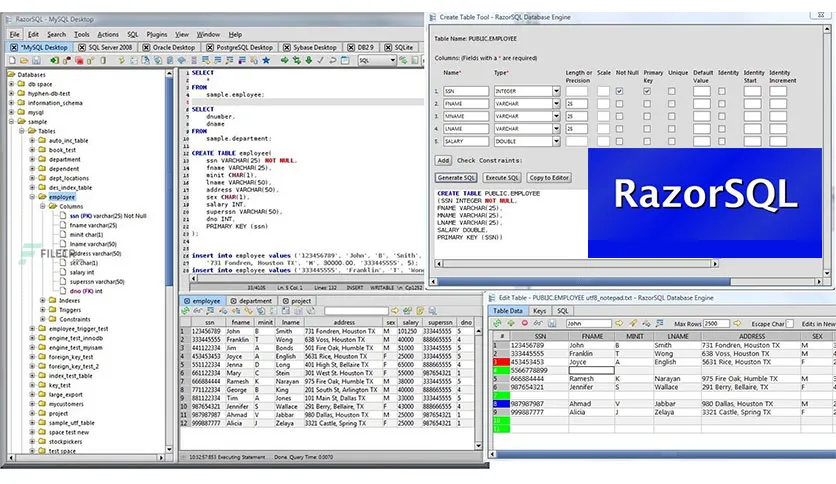Click the yellow arrow beside the John search field
Viewport: 836px width, 484px height.
click(619, 323)
